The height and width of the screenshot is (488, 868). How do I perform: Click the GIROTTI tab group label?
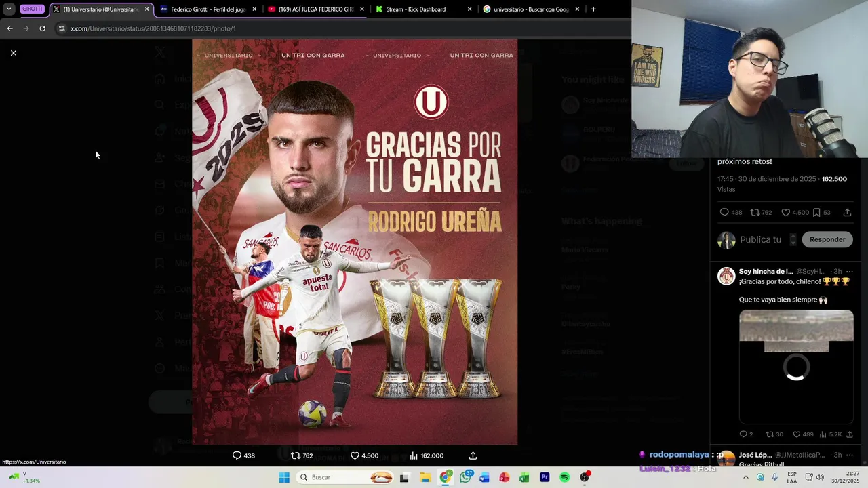pos(32,9)
